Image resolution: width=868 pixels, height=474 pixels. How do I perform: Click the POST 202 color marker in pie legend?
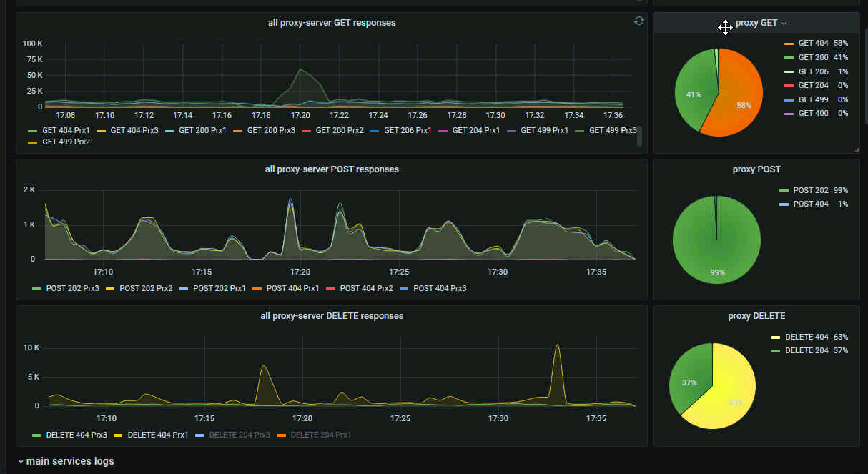tap(784, 191)
